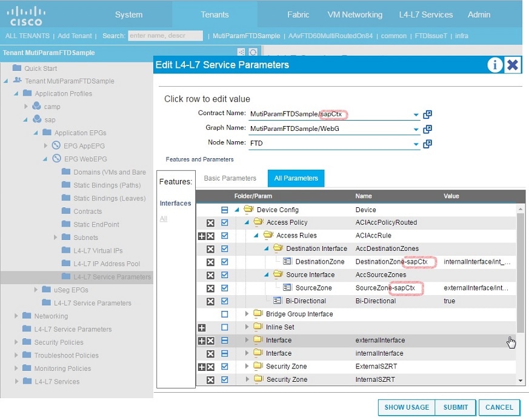
Task: Delete the ExternalSZRT Security Zone row
Action: pyautogui.click(x=210, y=367)
